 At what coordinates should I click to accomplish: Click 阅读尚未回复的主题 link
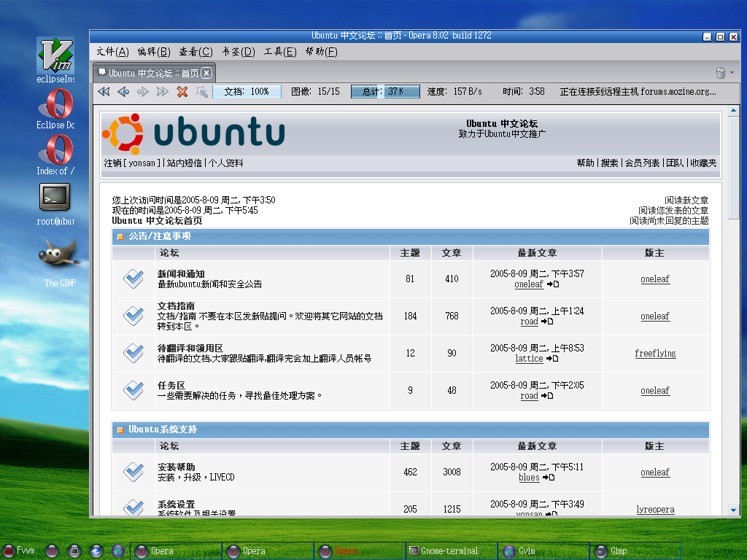669,220
